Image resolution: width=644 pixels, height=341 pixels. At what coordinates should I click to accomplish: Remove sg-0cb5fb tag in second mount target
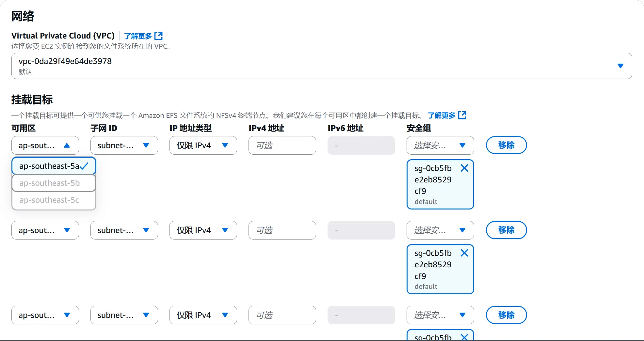pos(464,253)
